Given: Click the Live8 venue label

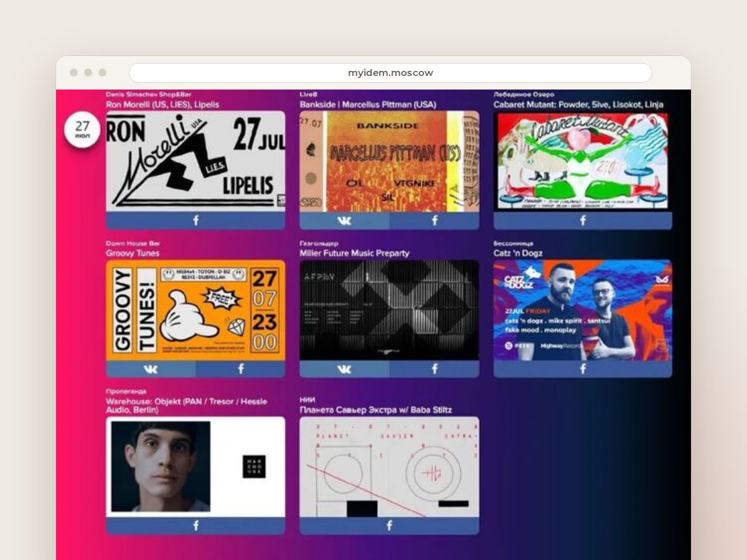Looking at the screenshot, I should [308, 95].
